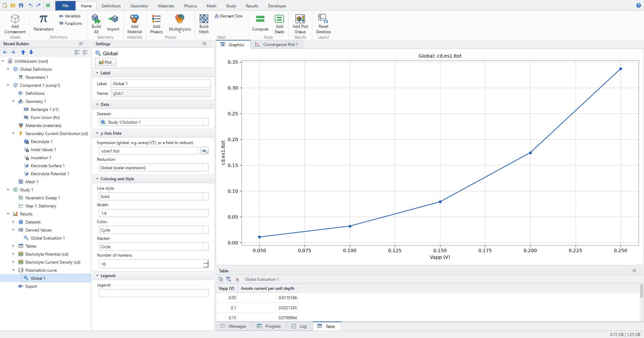
Task: Click the Undo icon in quick toolbar
Action: [x=31, y=5]
